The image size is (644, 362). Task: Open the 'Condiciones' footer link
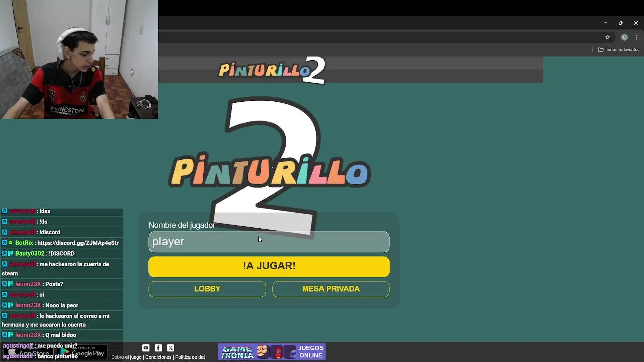click(158, 357)
